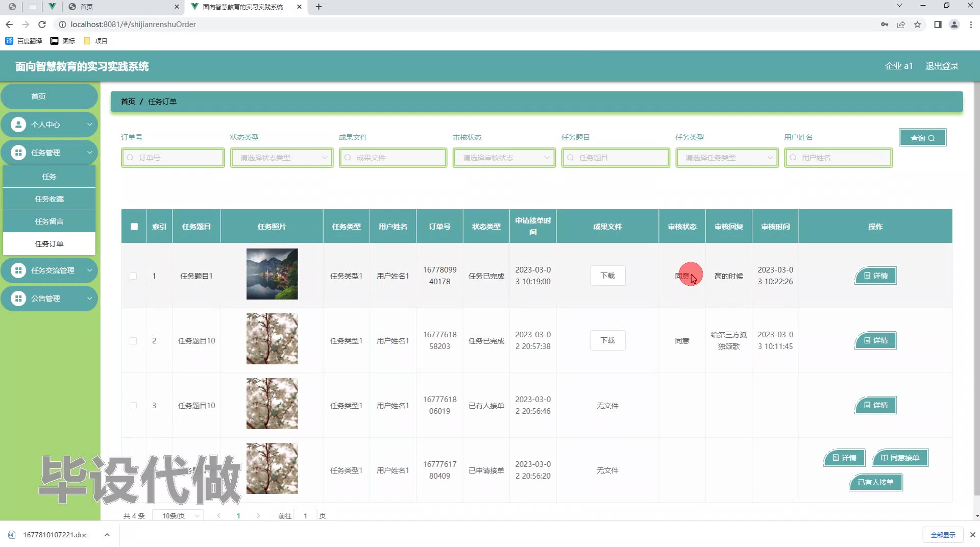980x547 pixels.
Task: Go to next page arrow in pagination
Action: point(258,516)
